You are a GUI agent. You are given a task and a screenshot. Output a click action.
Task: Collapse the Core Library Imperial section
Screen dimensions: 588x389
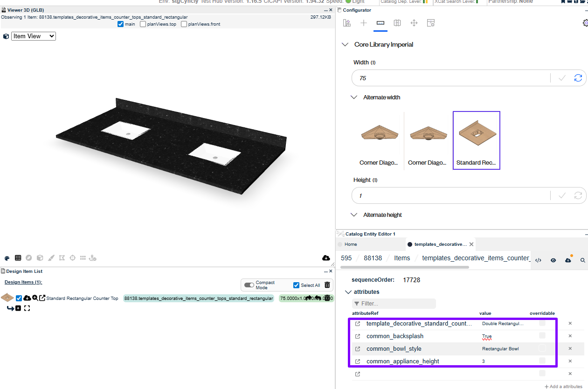coord(345,45)
